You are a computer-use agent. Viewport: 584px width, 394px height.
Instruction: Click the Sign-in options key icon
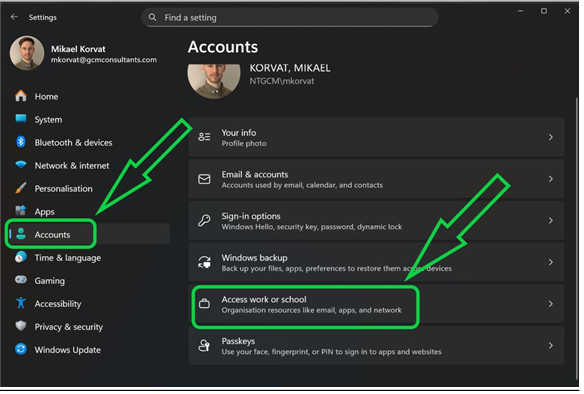(x=204, y=220)
